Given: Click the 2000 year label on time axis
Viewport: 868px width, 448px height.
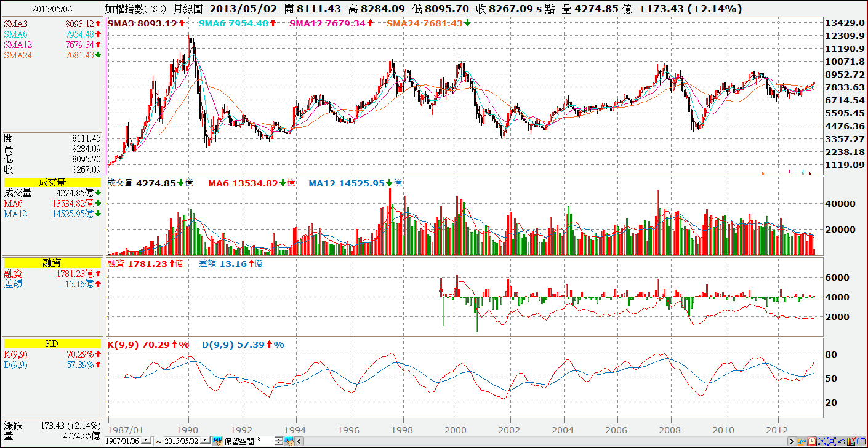Looking at the screenshot, I should pyautogui.click(x=457, y=429).
